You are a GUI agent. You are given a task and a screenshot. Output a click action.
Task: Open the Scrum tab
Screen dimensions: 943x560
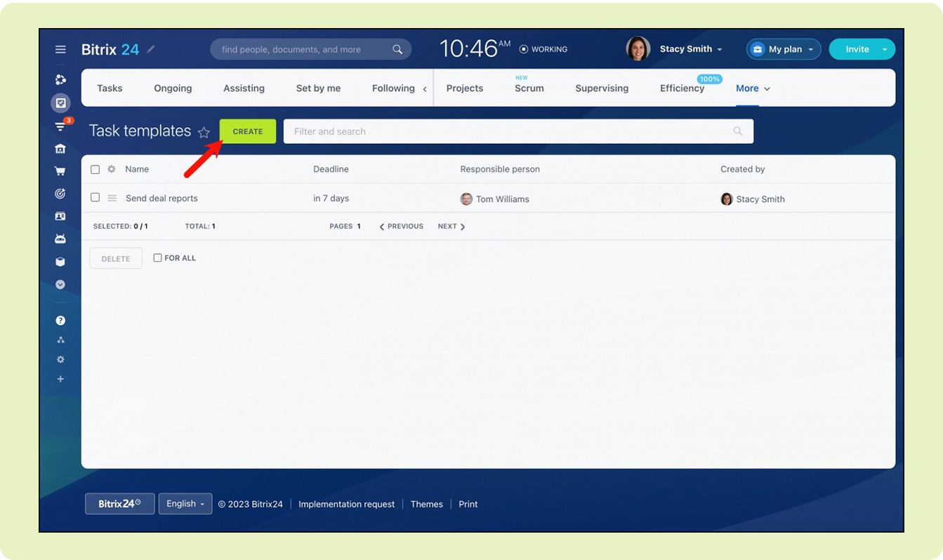tap(529, 88)
